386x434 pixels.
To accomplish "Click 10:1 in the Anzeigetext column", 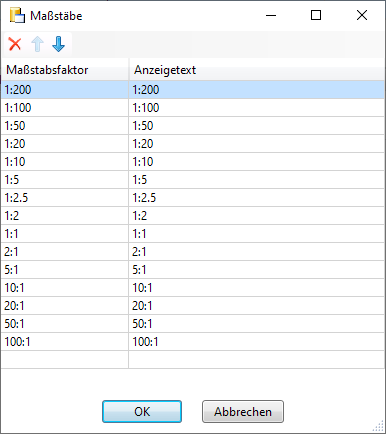I will click(x=256, y=288).
